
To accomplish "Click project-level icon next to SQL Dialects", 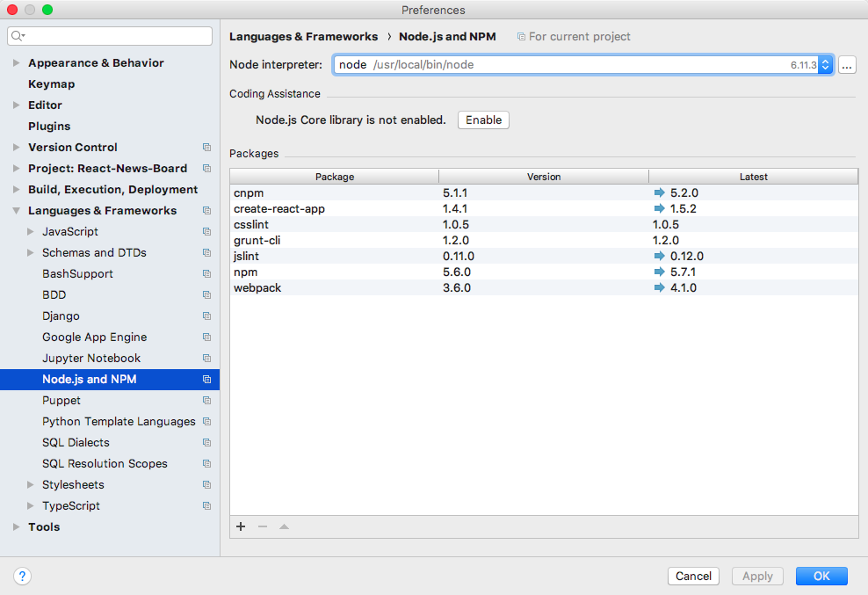I will (206, 443).
